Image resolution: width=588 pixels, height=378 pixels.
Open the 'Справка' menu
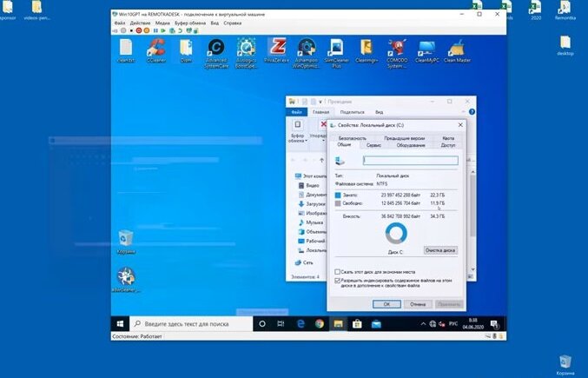click(233, 23)
